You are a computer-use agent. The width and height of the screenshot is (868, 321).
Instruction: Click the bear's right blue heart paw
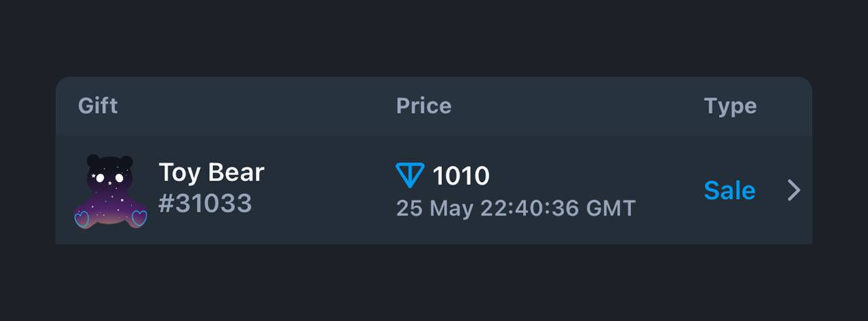click(139, 218)
